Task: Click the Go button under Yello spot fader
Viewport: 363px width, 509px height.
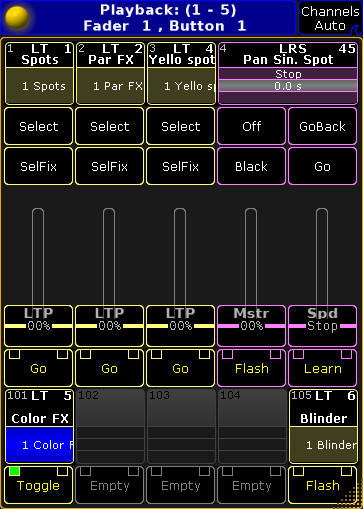Action: click(x=180, y=368)
